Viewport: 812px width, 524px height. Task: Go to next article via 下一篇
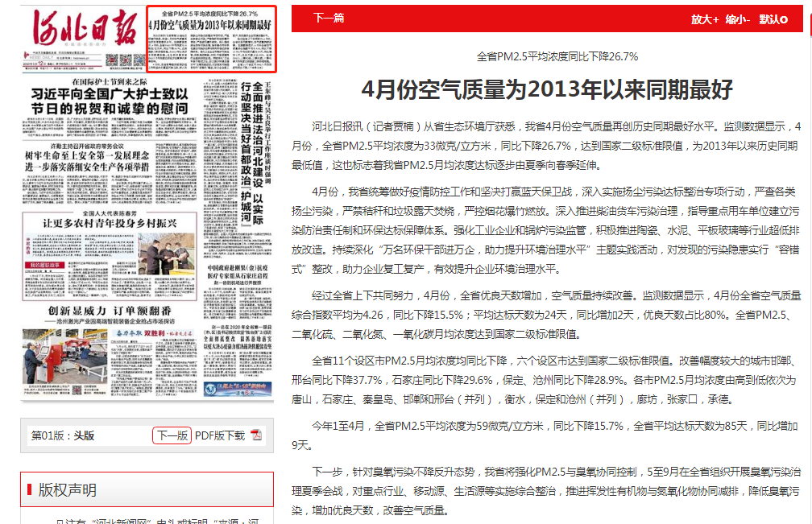coord(329,19)
